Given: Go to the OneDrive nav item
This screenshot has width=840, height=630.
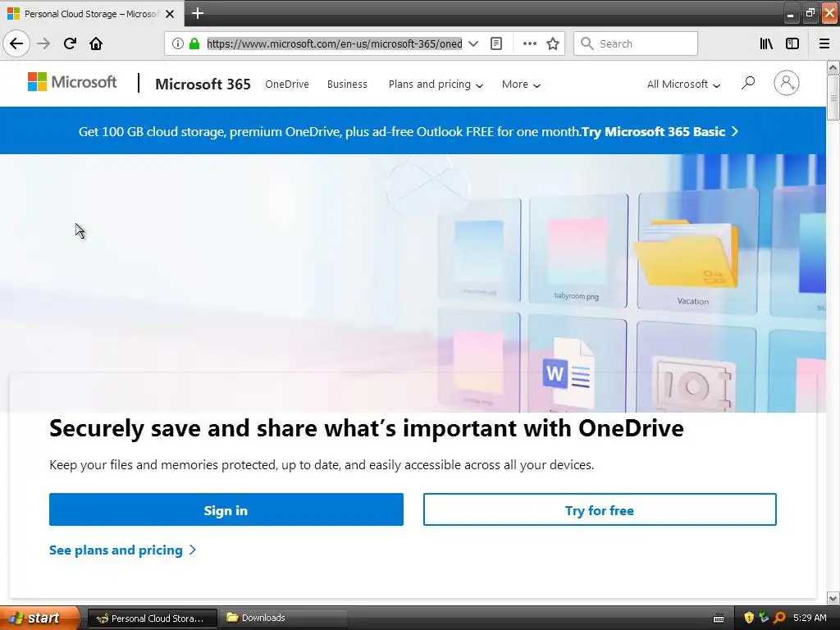Looking at the screenshot, I should tap(286, 84).
